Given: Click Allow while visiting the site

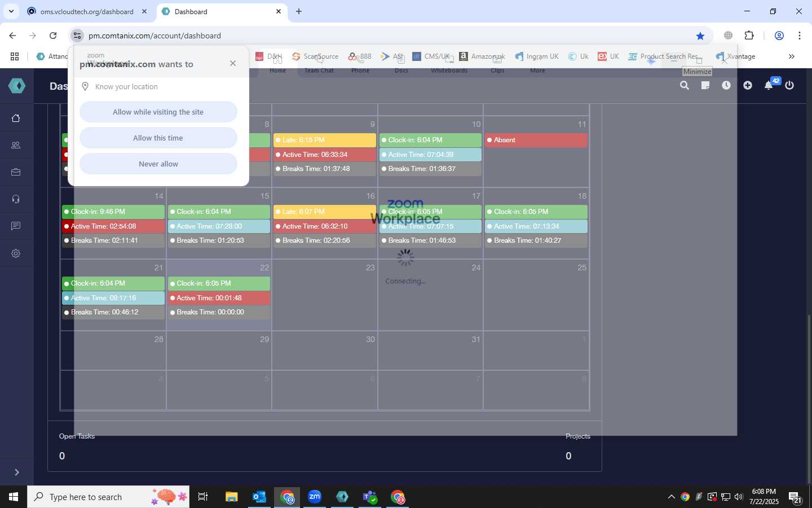Looking at the screenshot, I should coord(158,112).
